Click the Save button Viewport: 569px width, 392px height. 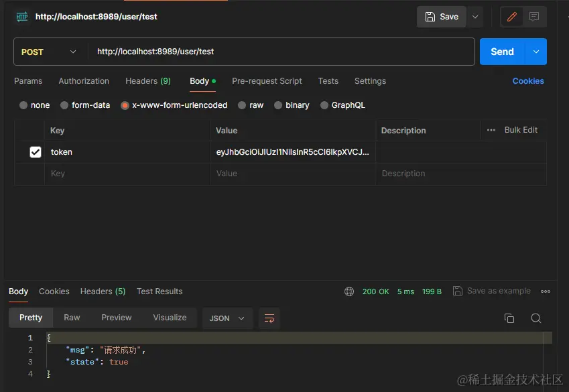tap(441, 17)
